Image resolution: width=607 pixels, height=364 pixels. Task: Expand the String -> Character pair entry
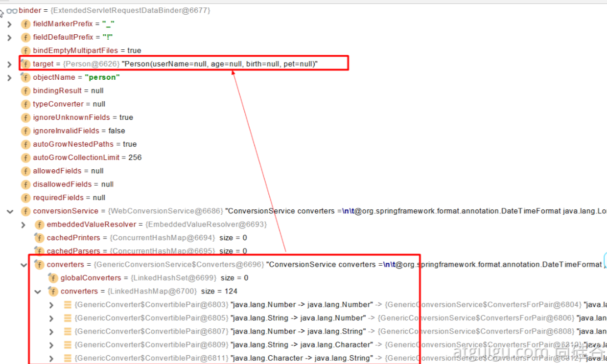(51, 345)
